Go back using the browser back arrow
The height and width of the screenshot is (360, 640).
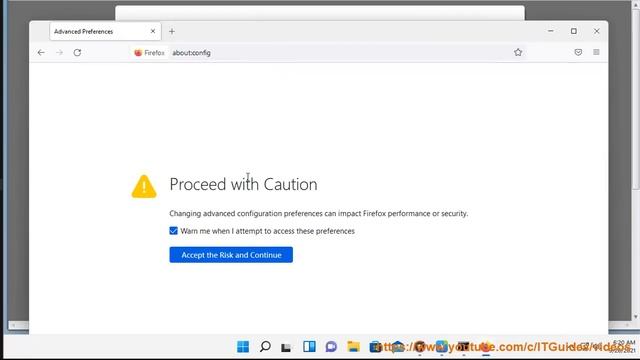pos(41,52)
